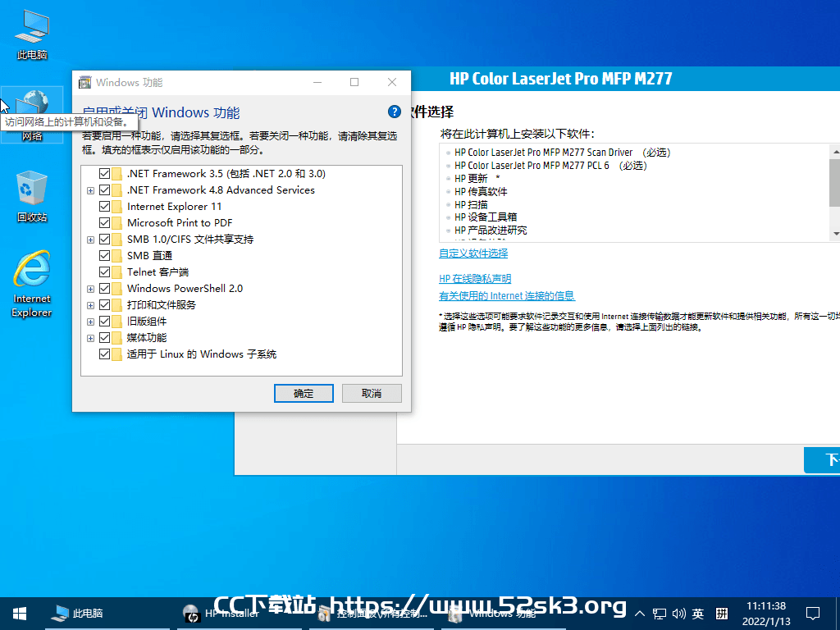
Task: Click Windows 功能 title bar icon
Action: click(84, 82)
